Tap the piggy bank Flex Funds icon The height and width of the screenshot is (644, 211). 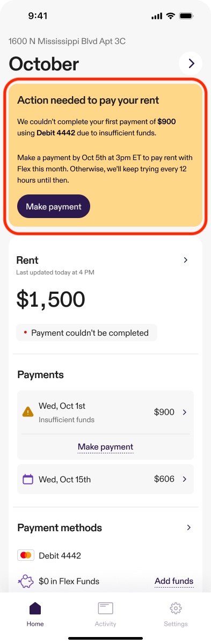coord(25,581)
